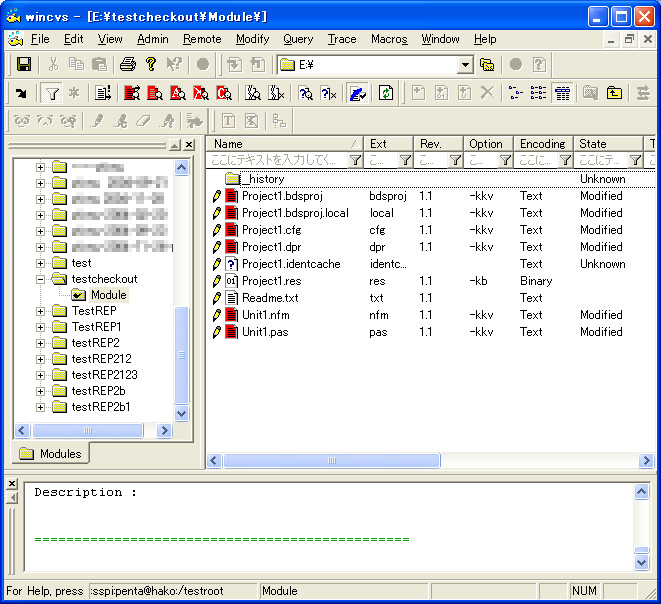Open the Remote menu

coord(202,39)
